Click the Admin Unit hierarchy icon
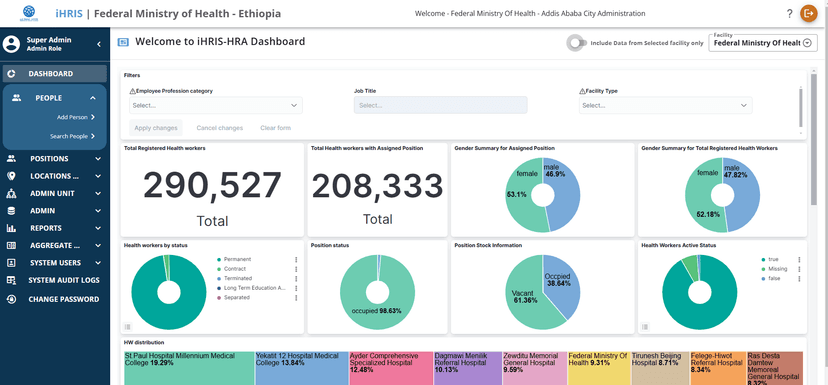The image size is (828, 385). click(11, 193)
